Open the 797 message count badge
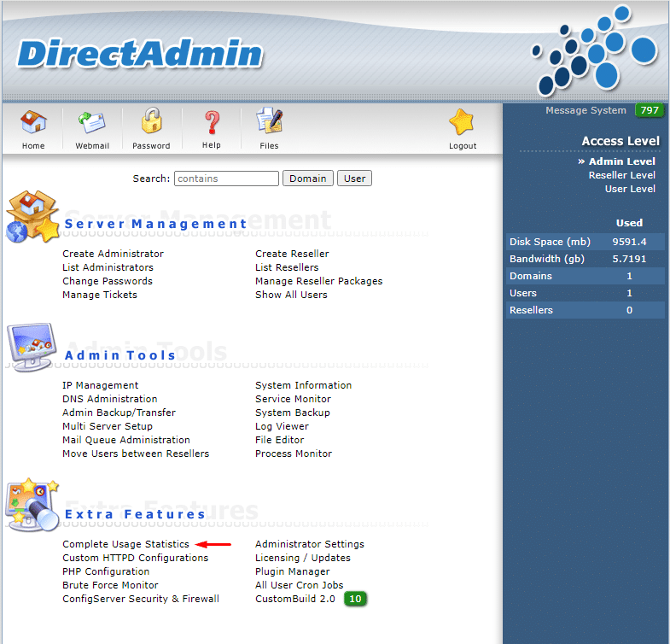Viewport: 670px width, 644px height. (649, 110)
